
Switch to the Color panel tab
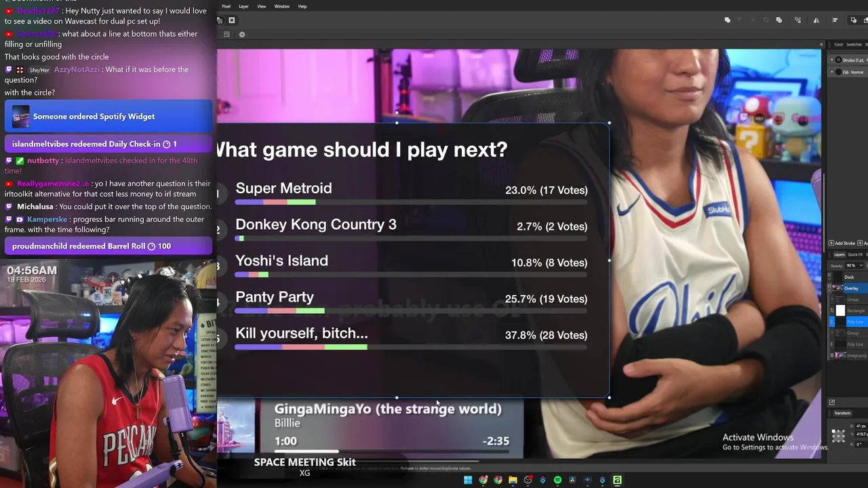[x=839, y=45]
